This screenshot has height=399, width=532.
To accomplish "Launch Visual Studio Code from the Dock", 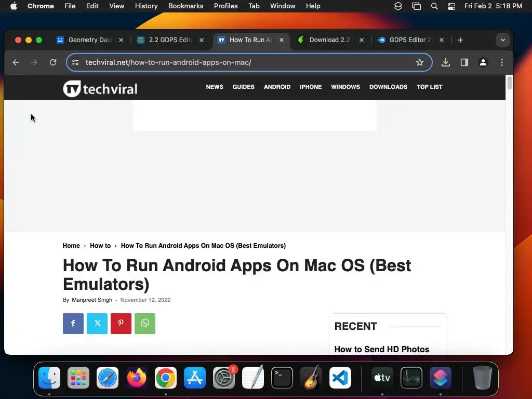I will (x=340, y=378).
